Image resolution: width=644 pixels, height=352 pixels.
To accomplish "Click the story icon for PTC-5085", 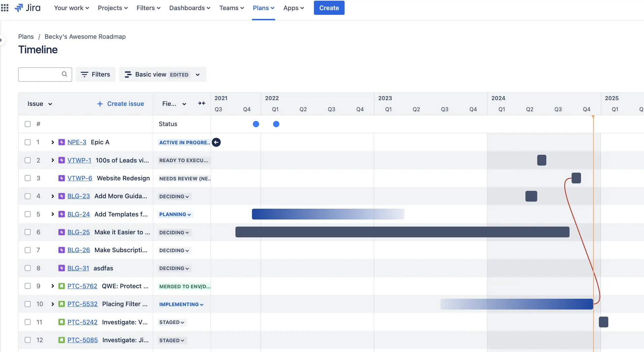I will [62, 340].
